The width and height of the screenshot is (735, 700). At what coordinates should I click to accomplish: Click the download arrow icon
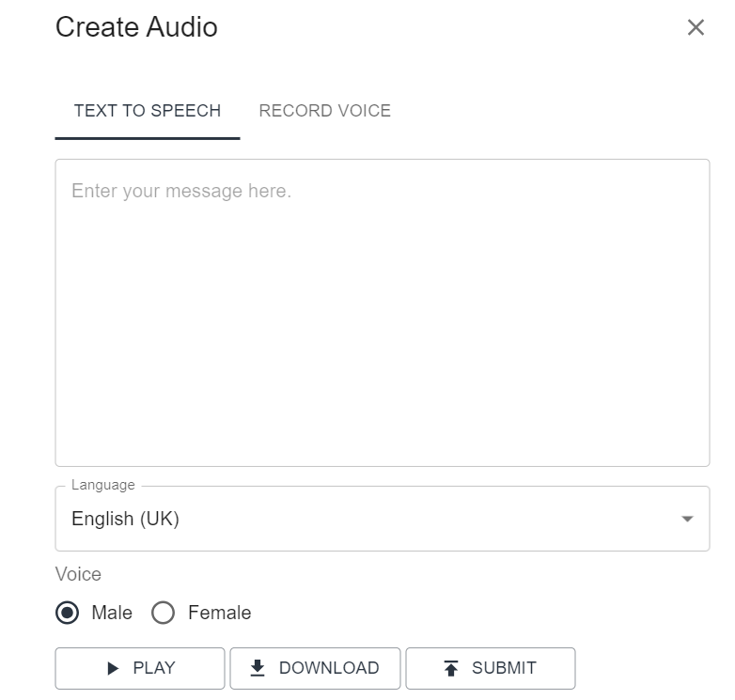click(258, 668)
